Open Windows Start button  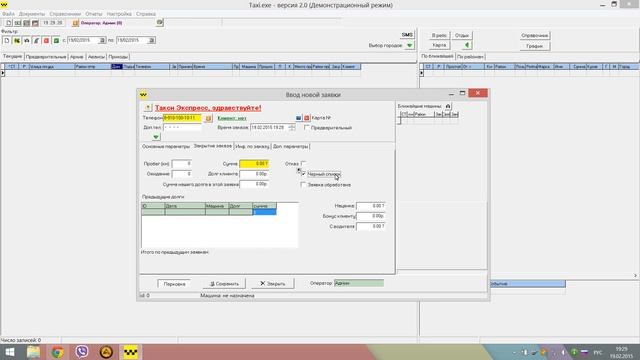coord(9,351)
